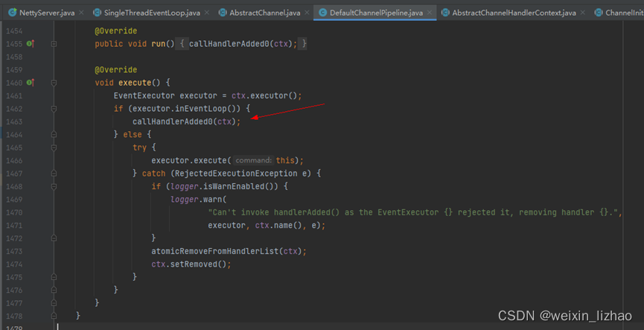Screen dimensions: 644x330
Task: Collapse the try block at line 1465
Action: point(54,147)
